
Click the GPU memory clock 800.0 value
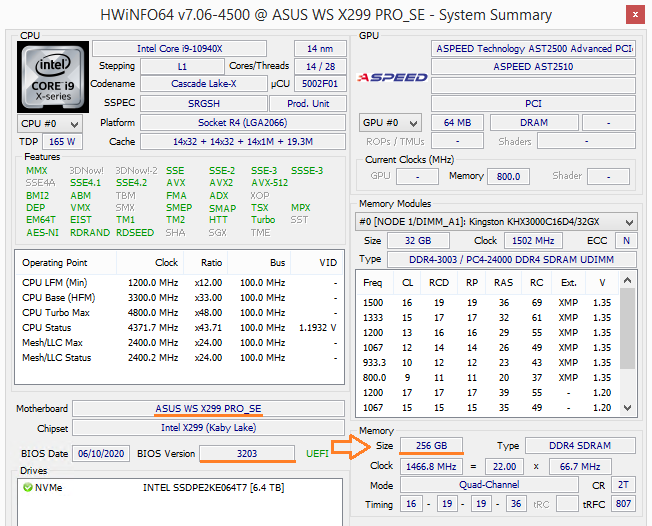[508, 176]
